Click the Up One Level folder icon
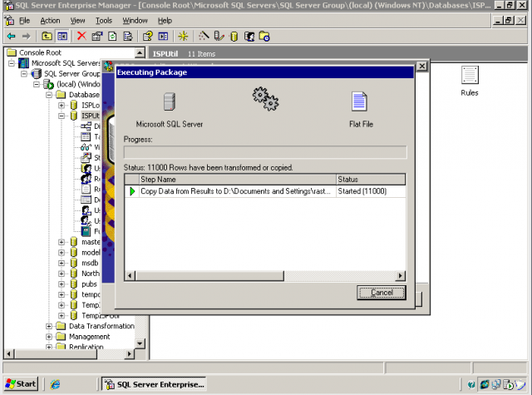 (47, 36)
